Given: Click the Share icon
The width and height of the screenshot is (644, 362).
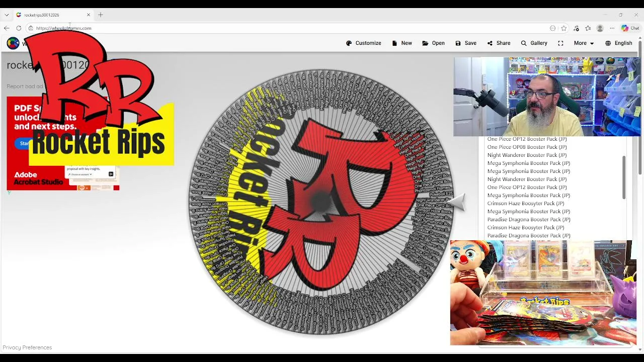Looking at the screenshot, I should (x=490, y=43).
